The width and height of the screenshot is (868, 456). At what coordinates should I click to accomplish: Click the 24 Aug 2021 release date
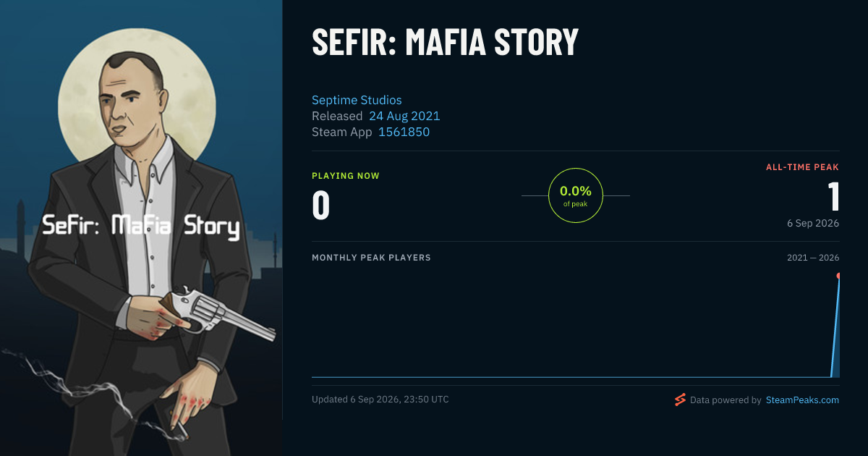pyautogui.click(x=404, y=116)
